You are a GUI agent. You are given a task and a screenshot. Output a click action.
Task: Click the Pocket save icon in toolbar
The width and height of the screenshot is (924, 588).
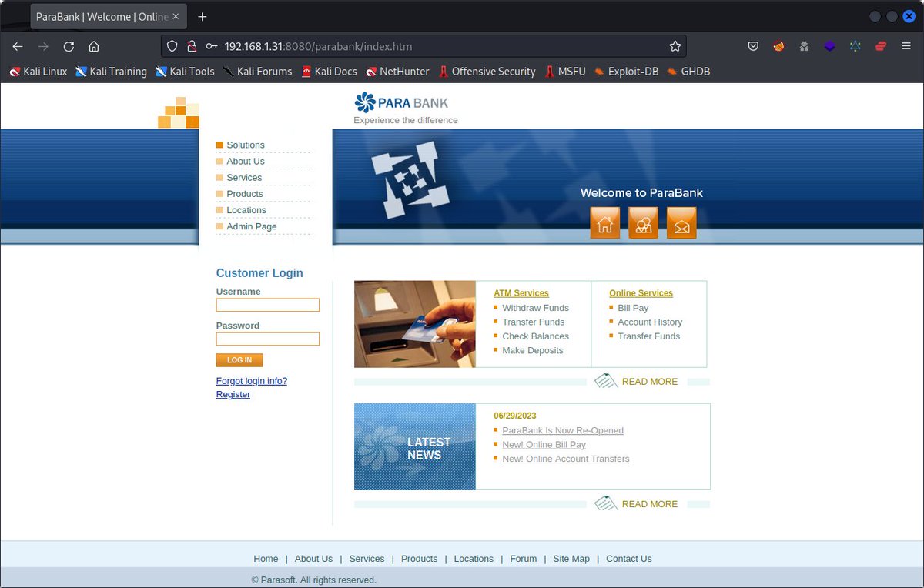pos(753,46)
